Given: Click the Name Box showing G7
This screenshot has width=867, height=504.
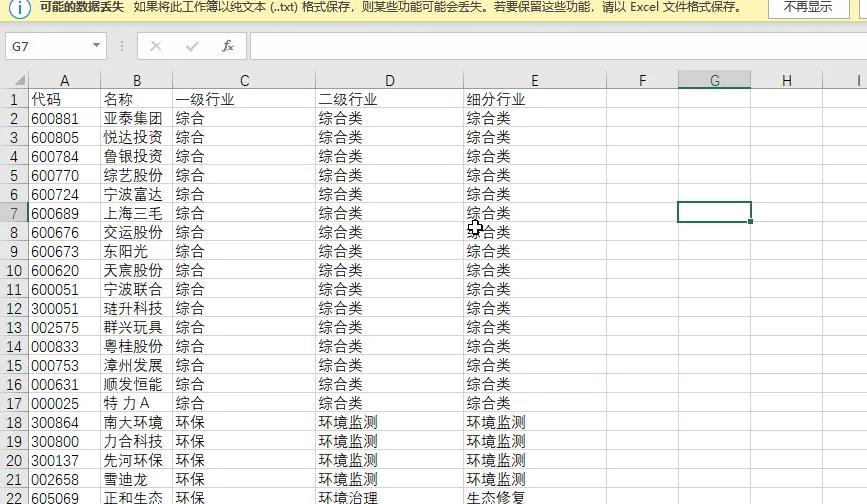Looking at the screenshot, I should pyautogui.click(x=48, y=46).
